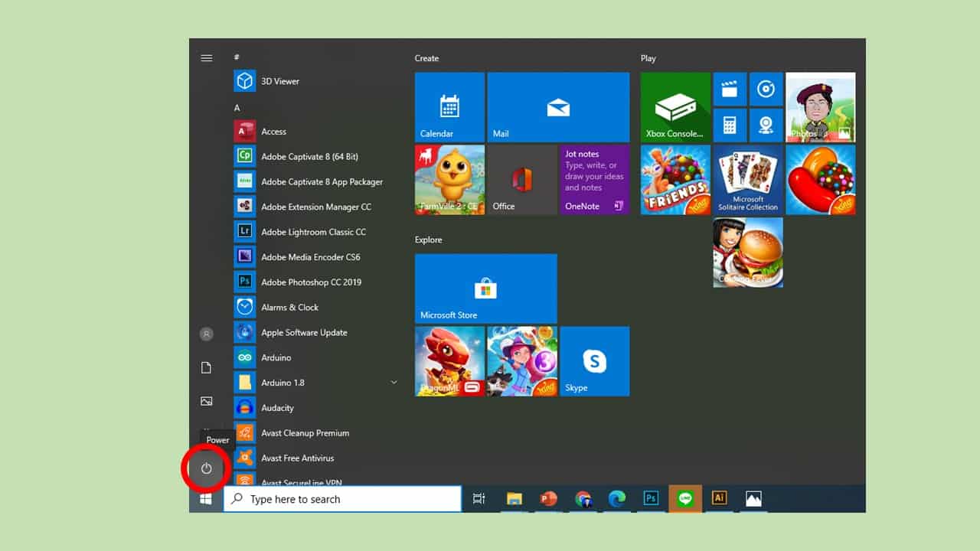Click the 'Play' group header
The height and width of the screenshot is (551, 980).
pos(648,58)
